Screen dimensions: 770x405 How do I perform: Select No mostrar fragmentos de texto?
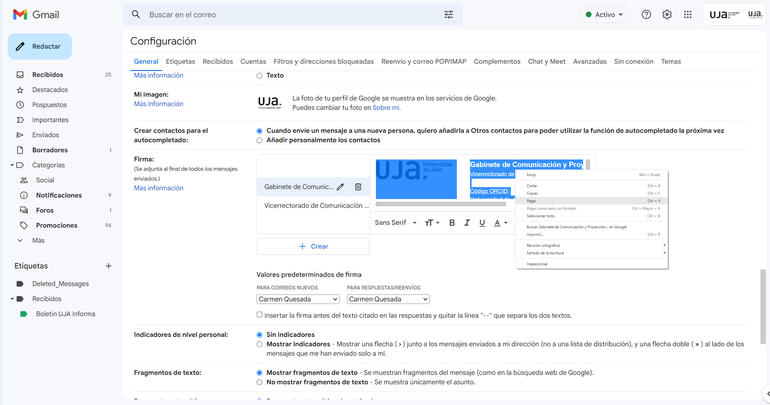coord(259,382)
